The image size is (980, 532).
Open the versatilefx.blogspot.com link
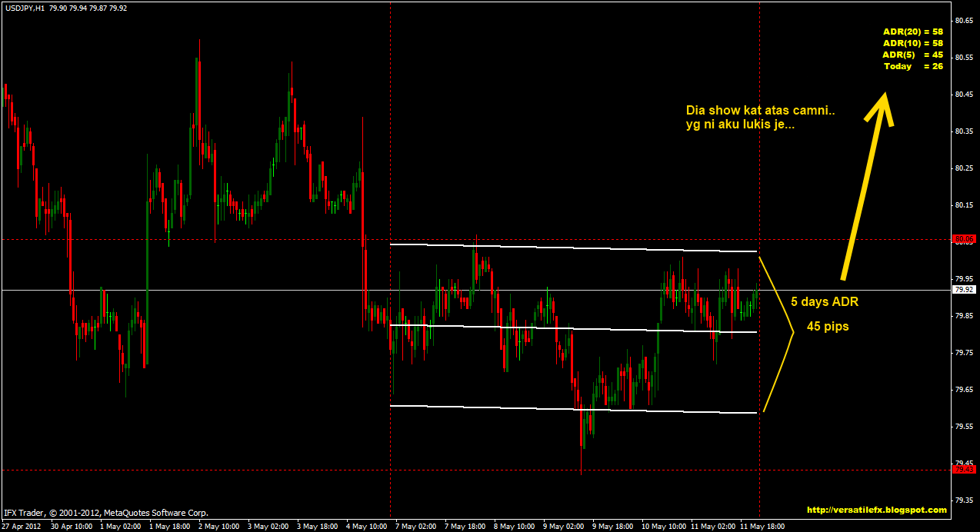pos(877,510)
